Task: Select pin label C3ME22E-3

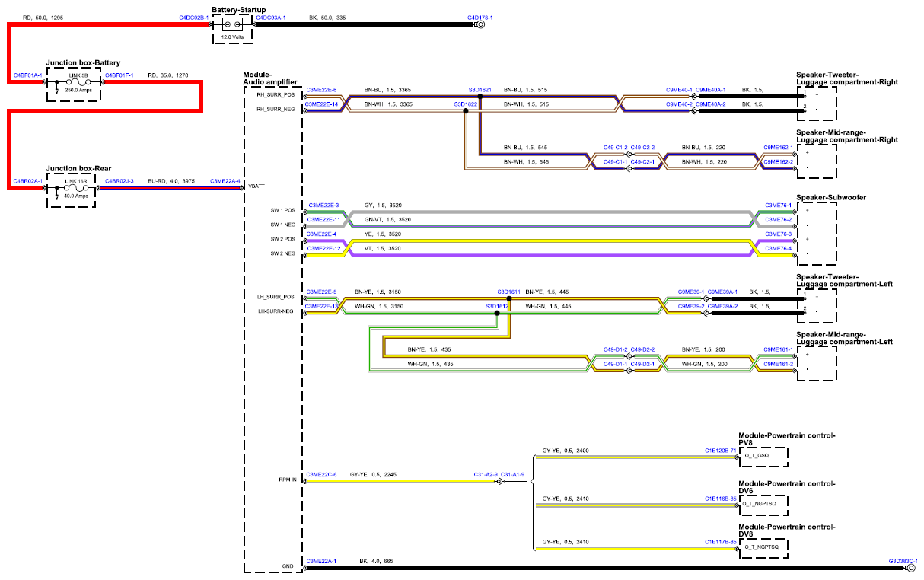Action: coord(323,206)
